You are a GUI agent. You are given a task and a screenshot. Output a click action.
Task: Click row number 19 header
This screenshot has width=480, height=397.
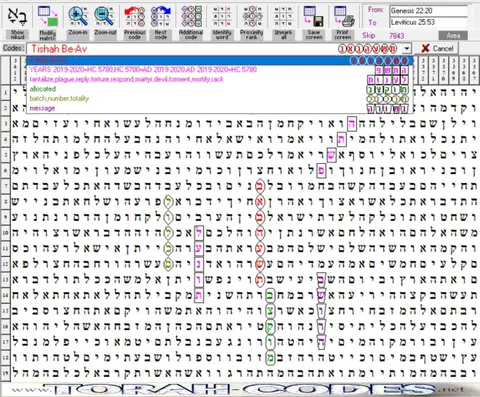pyautogui.click(x=6, y=373)
